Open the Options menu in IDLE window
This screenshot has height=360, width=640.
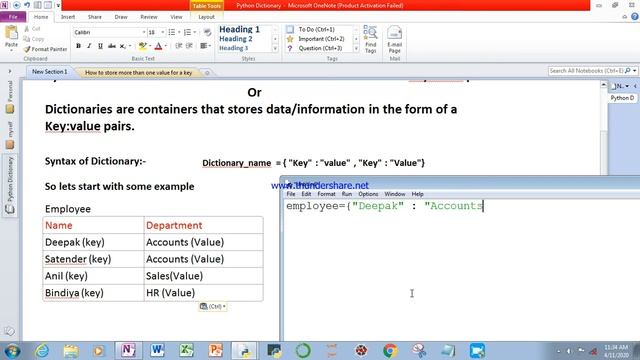tap(368, 194)
